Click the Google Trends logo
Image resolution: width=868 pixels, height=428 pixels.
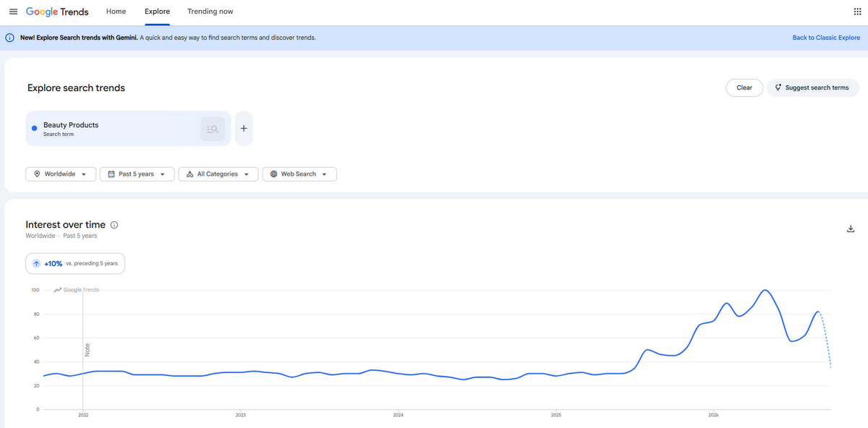click(x=57, y=12)
